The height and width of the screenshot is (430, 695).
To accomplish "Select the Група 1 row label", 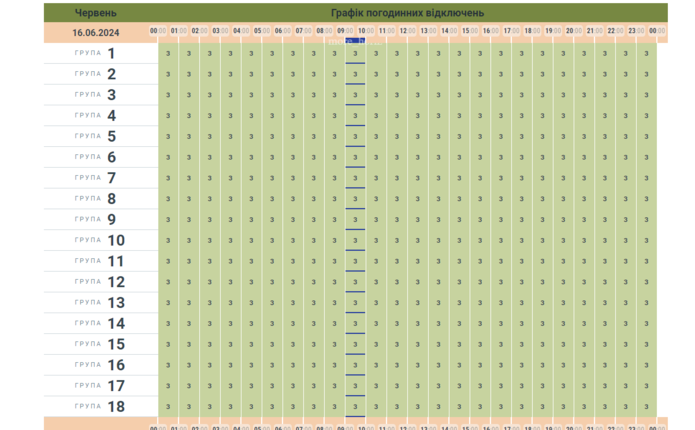I will click(x=100, y=53).
